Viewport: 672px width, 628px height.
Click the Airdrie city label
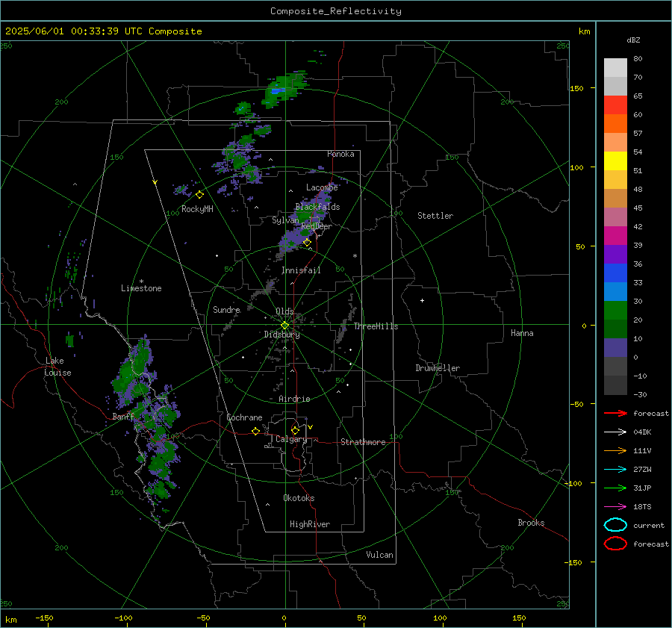coord(294,399)
